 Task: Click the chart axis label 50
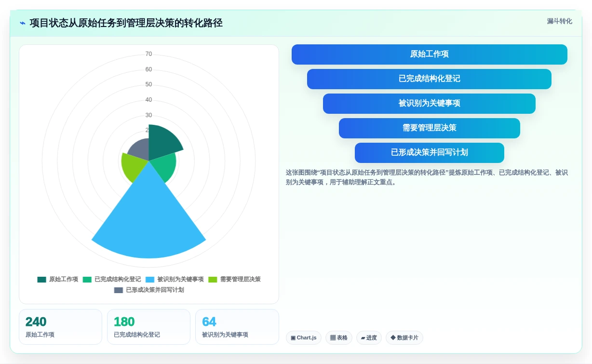click(149, 84)
